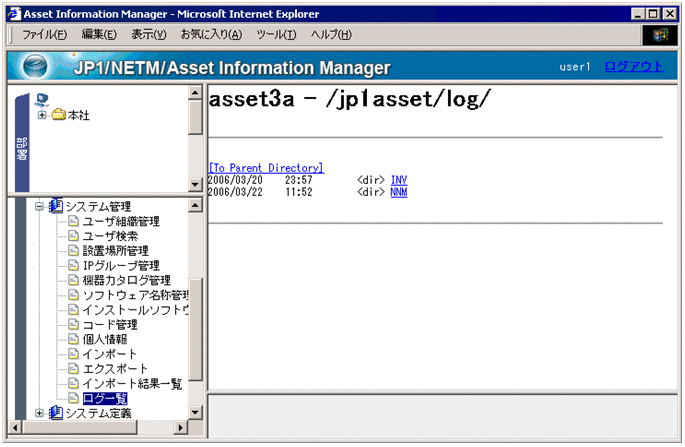Click the インストールソフトウェア page icon
685x447 pixels.
coord(74,309)
